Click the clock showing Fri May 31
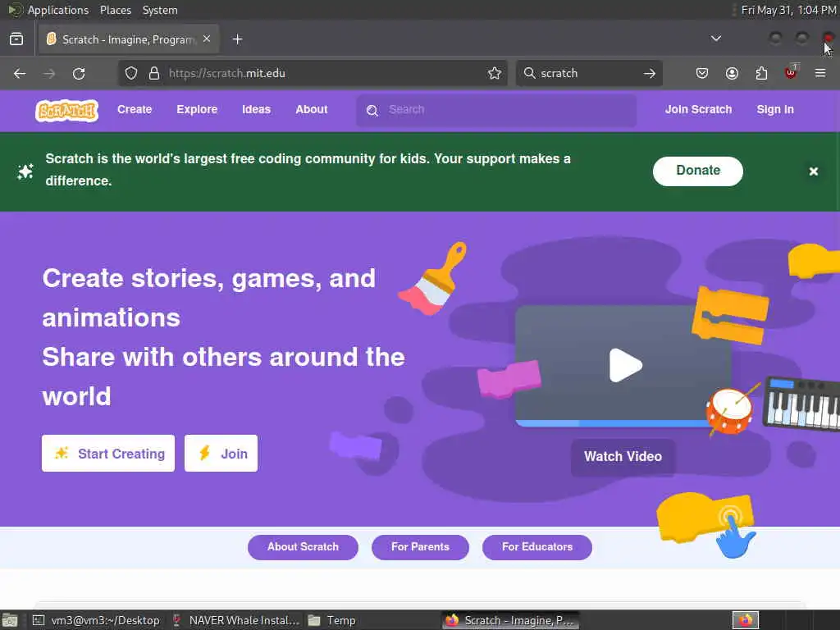This screenshot has width=840, height=630. click(x=788, y=10)
